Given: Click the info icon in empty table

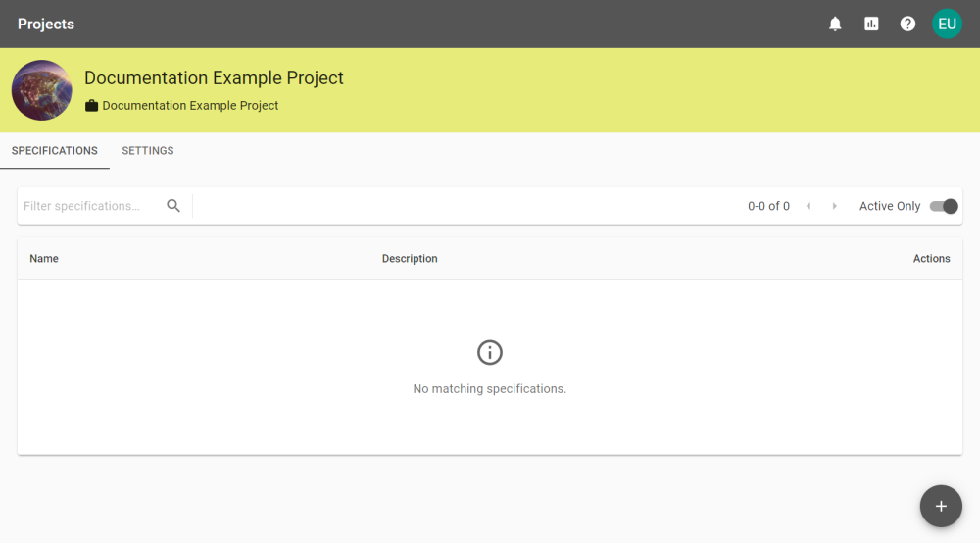Looking at the screenshot, I should [x=490, y=353].
